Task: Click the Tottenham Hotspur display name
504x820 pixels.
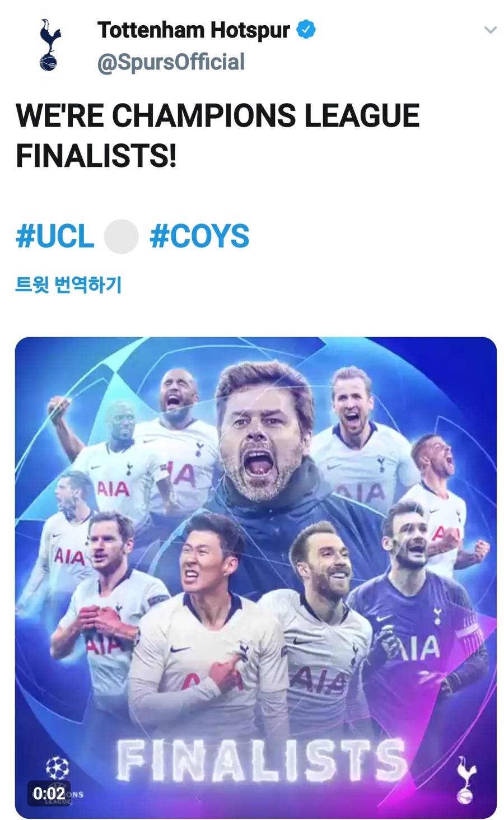Action: 194,30
